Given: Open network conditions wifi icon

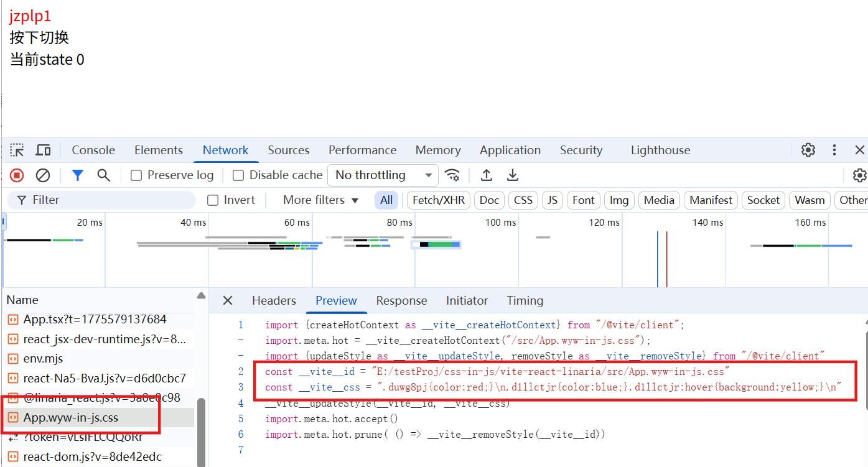Looking at the screenshot, I should coord(452,175).
